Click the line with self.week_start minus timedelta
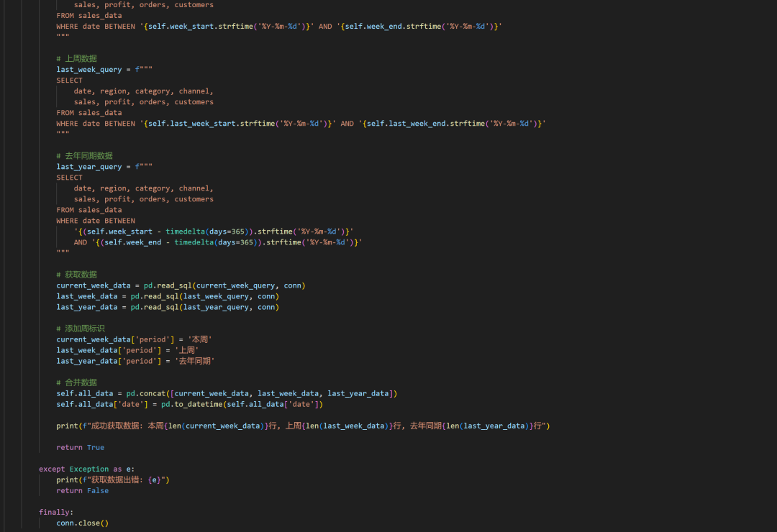 tap(214, 231)
